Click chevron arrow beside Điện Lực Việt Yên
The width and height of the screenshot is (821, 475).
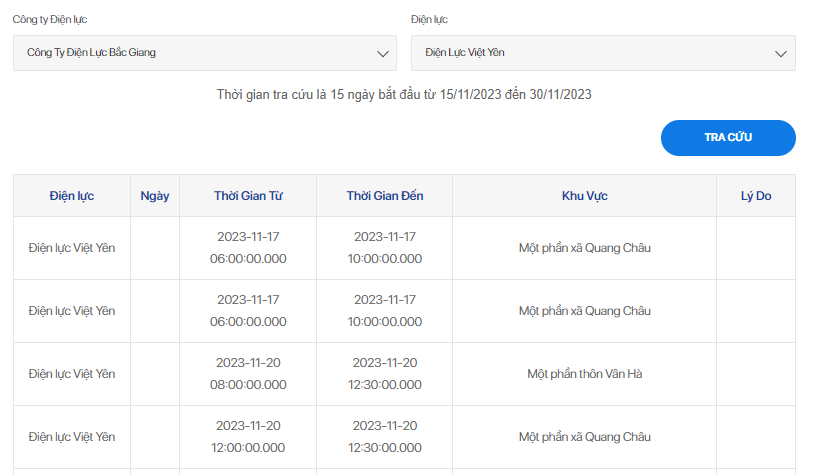tap(781, 54)
